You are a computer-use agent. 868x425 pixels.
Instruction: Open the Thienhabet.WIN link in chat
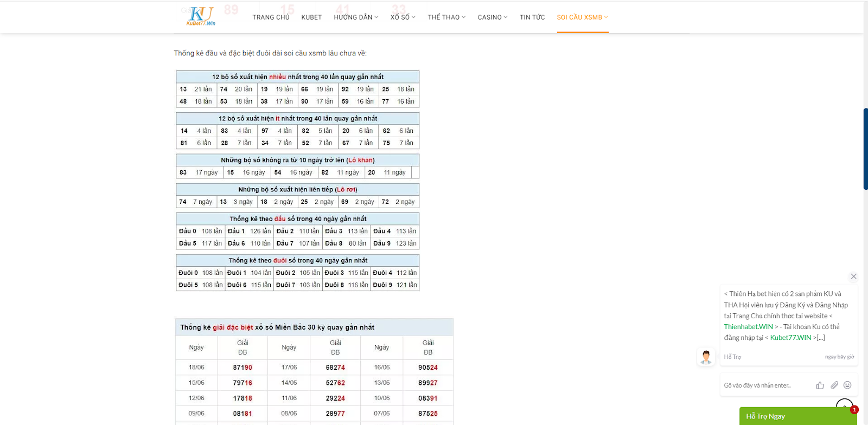[748, 327]
